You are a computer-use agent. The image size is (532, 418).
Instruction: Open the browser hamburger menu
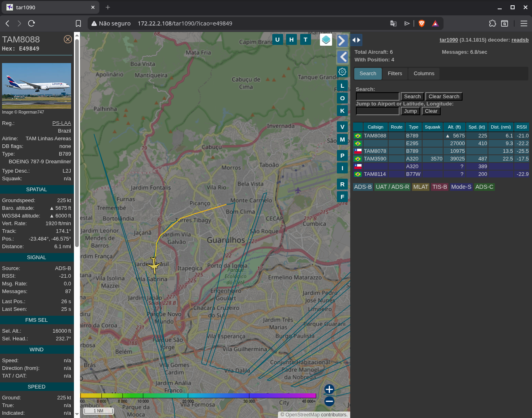click(524, 23)
